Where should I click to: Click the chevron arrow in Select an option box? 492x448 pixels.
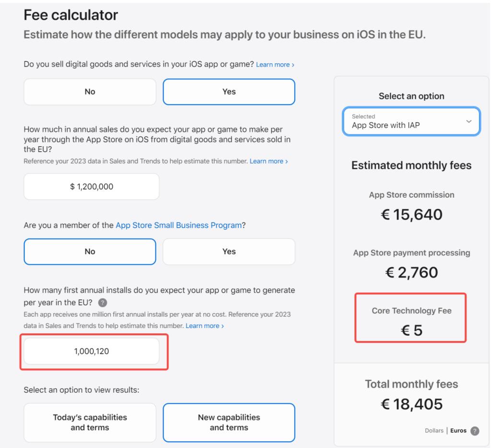pyautogui.click(x=469, y=122)
